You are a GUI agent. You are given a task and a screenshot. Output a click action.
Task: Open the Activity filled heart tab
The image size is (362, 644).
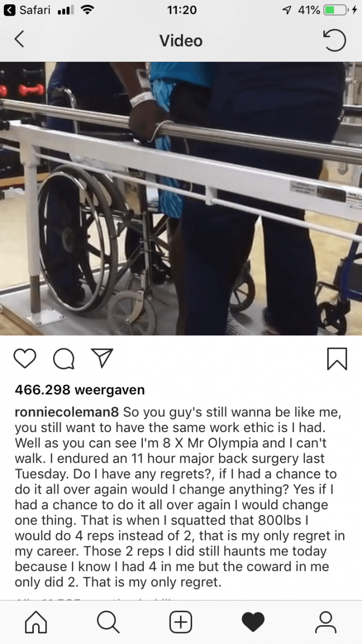click(253, 623)
